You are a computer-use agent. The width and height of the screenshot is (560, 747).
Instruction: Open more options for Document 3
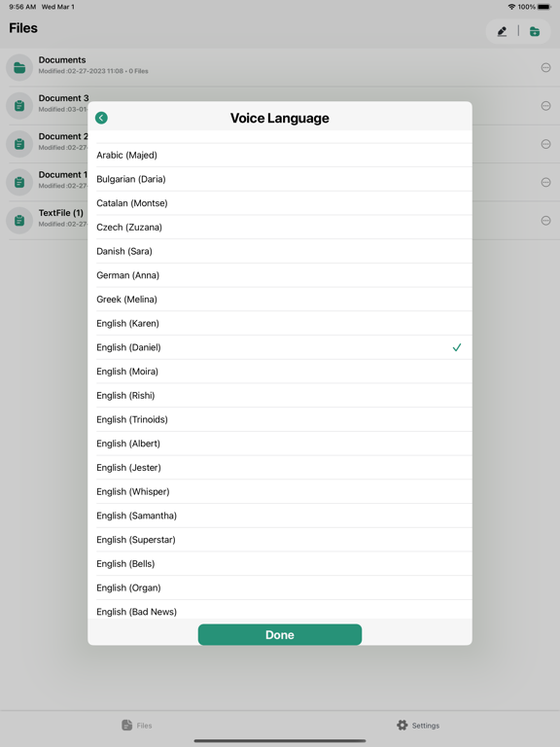coord(545,106)
